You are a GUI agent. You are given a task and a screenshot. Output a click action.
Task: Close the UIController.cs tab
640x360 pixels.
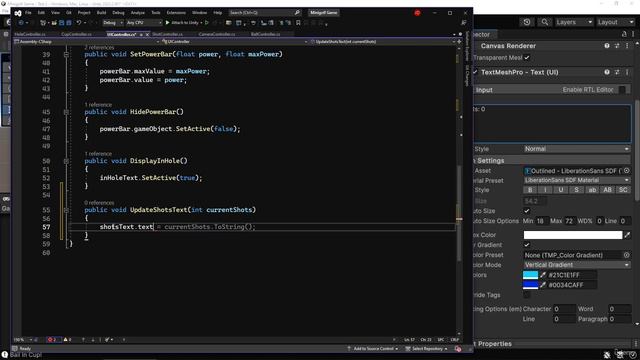(x=147, y=35)
